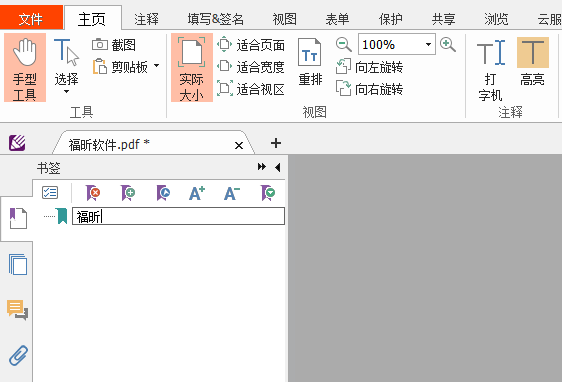Open the 浏览 ribbon tab

(496, 19)
